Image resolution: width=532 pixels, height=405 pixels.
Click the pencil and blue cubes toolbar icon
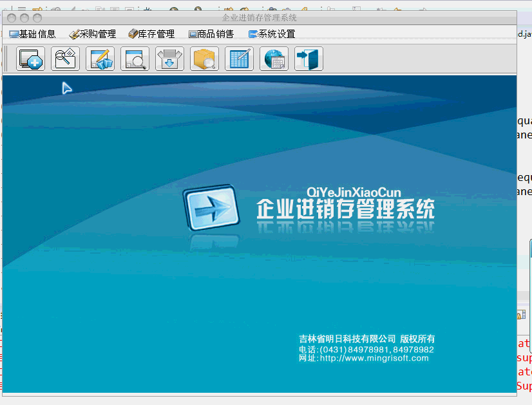coord(100,59)
